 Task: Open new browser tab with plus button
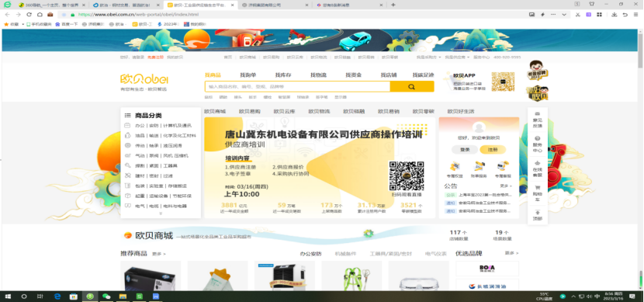coord(393,5)
